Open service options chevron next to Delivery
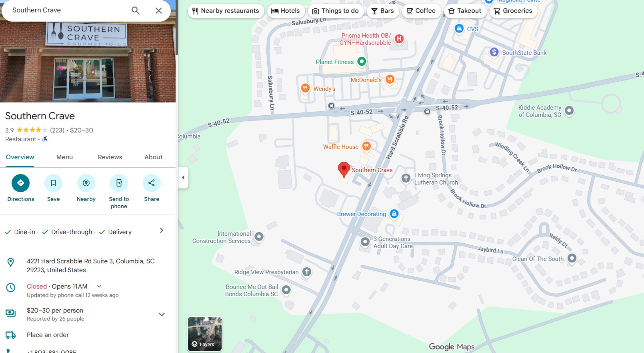Viewport: 644px width, 353px height. (162, 230)
